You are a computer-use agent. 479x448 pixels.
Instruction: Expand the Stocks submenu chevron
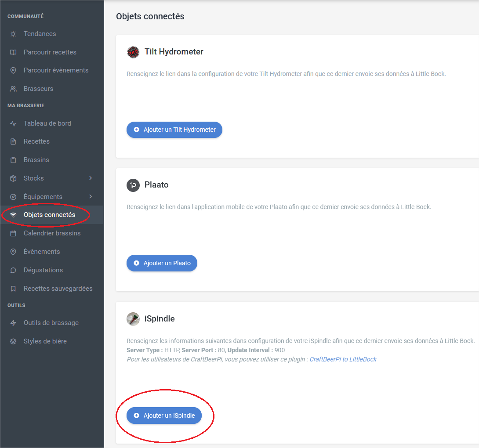(91, 178)
